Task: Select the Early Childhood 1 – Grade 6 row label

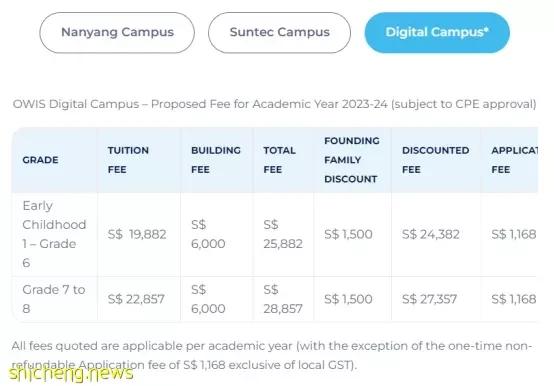Action: [x=54, y=234]
